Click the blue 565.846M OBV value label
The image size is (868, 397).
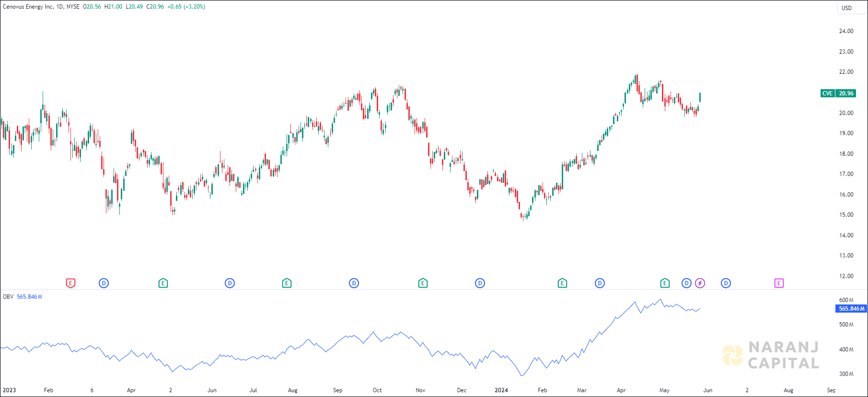coord(851,309)
